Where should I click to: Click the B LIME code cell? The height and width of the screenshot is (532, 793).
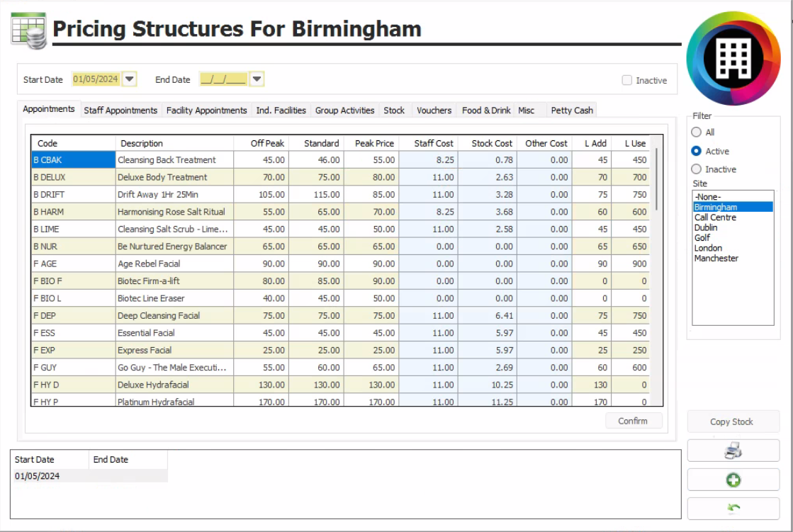[73, 229]
